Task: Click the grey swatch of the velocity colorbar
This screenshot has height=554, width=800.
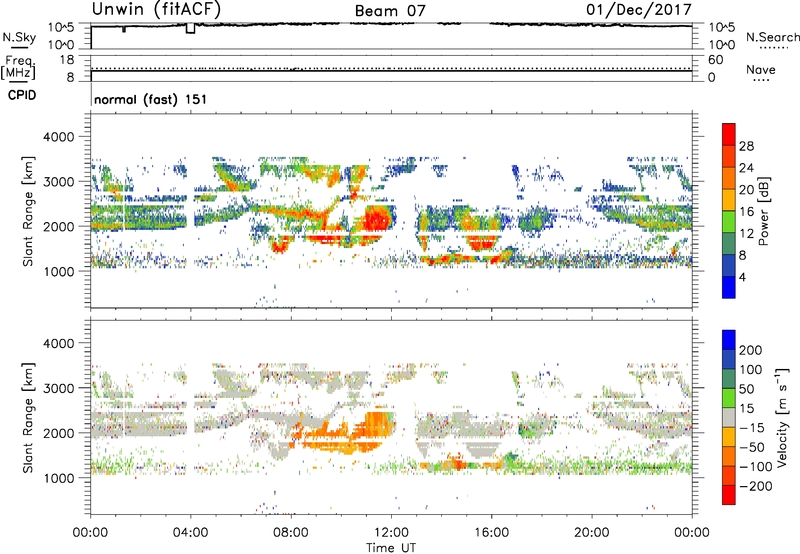Action: click(x=729, y=417)
